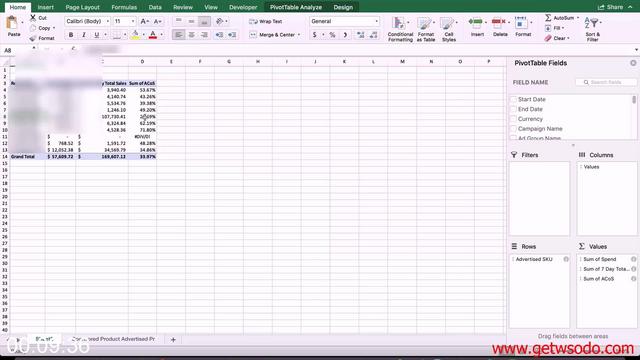This screenshot has width=640, height=360.
Task: Click the Copy icon
Action: (33, 28)
